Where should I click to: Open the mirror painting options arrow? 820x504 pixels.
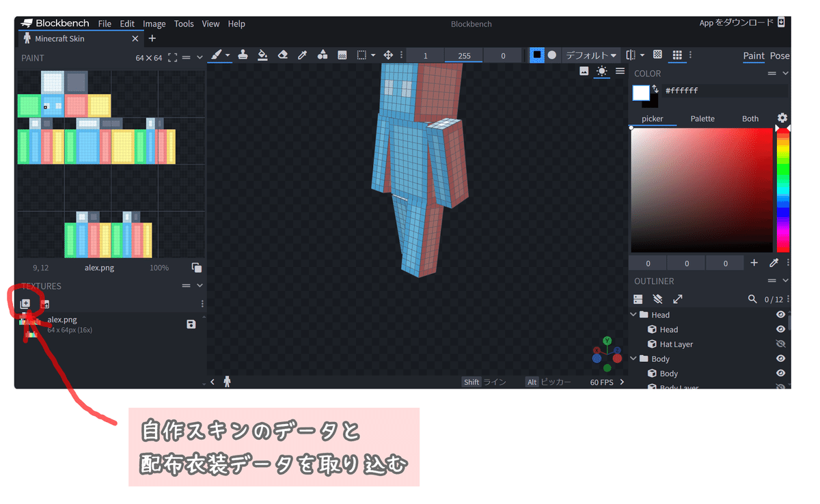coord(642,55)
